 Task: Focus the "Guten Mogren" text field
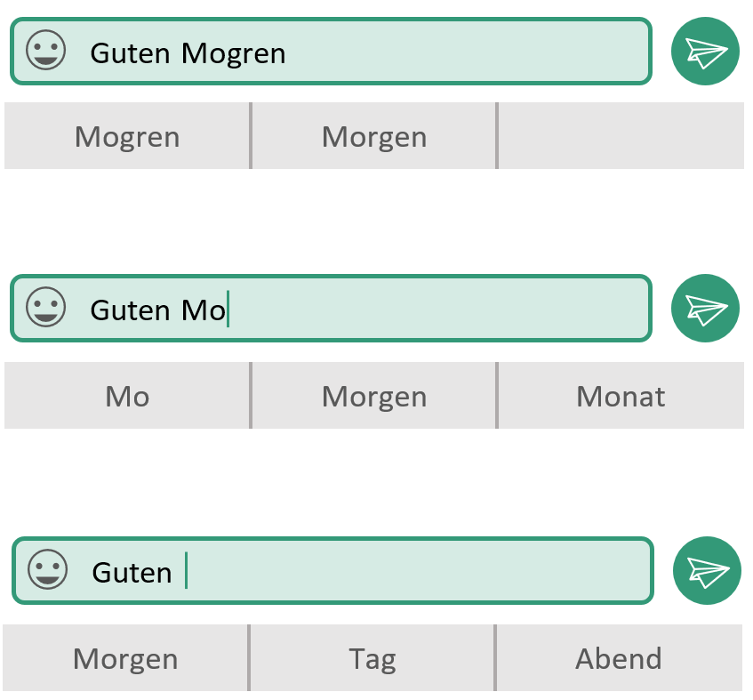[x=331, y=52]
